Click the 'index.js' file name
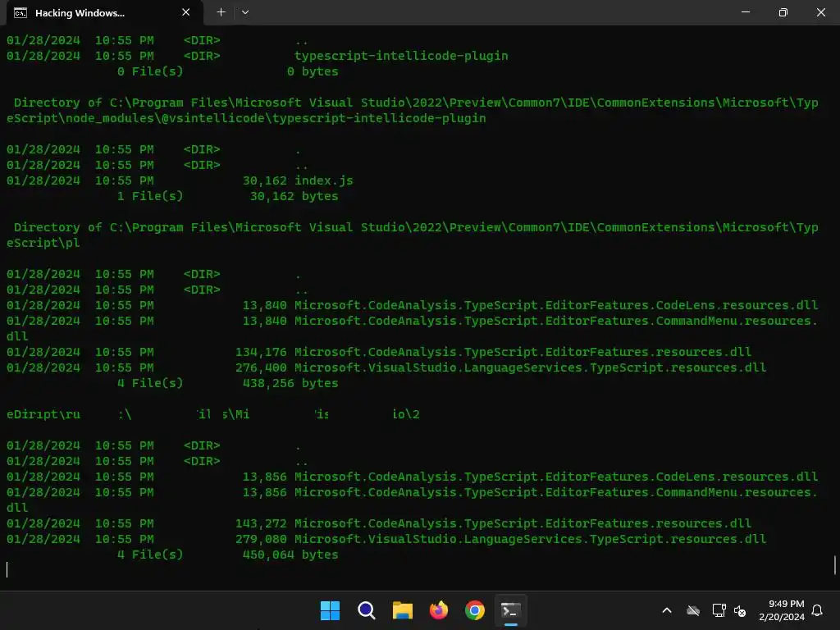Screen dimensions: 840x630 (x=323, y=180)
